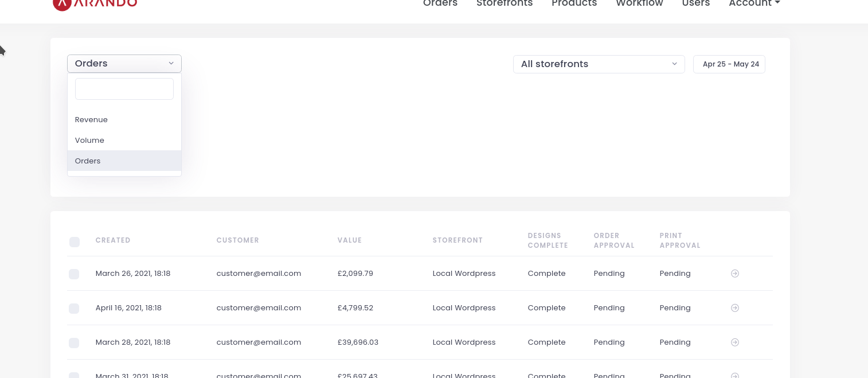Screen dimensions: 868x378
Task: Open the Account menu dropdown
Action: pos(754,3)
